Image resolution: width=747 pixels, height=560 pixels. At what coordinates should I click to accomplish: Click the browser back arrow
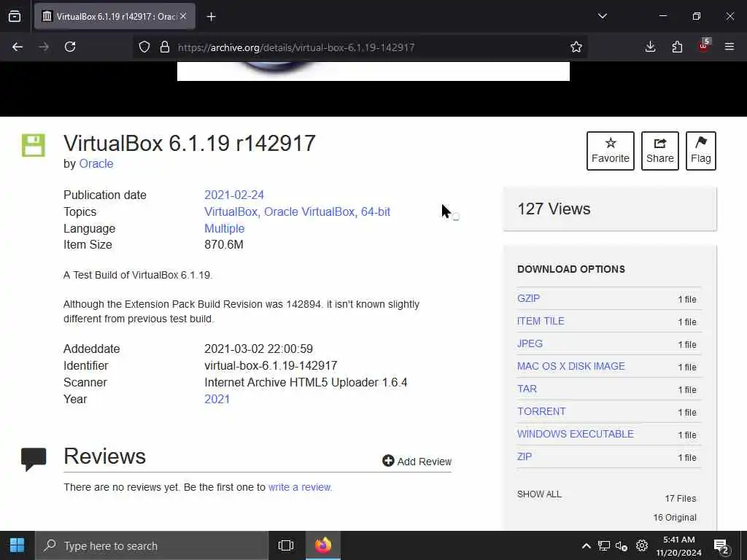click(x=18, y=47)
